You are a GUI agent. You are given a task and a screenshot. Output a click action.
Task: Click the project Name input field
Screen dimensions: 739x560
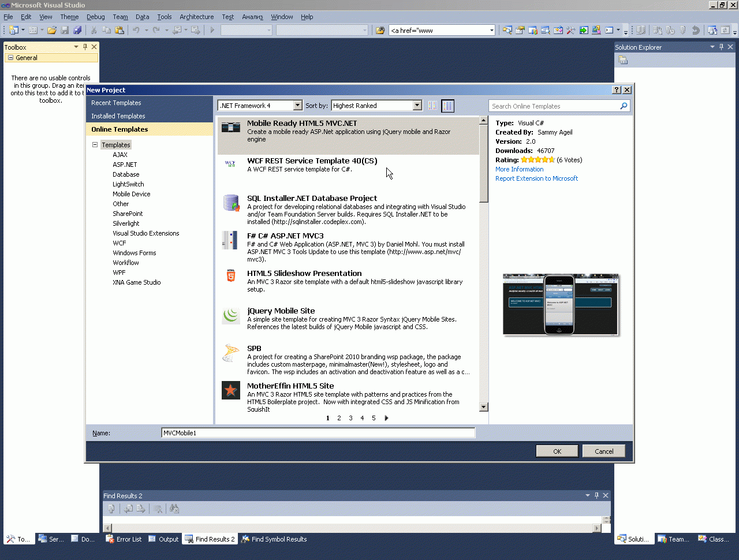click(x=318, y=433)
